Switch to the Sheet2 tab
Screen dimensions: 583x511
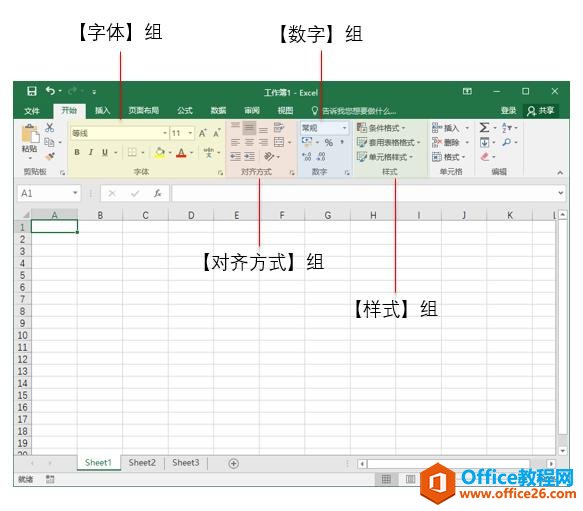click(x=142, y=463)
